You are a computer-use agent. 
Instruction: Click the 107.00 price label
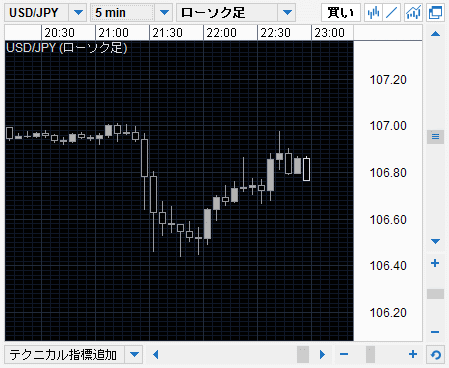(x=388, y=126)
